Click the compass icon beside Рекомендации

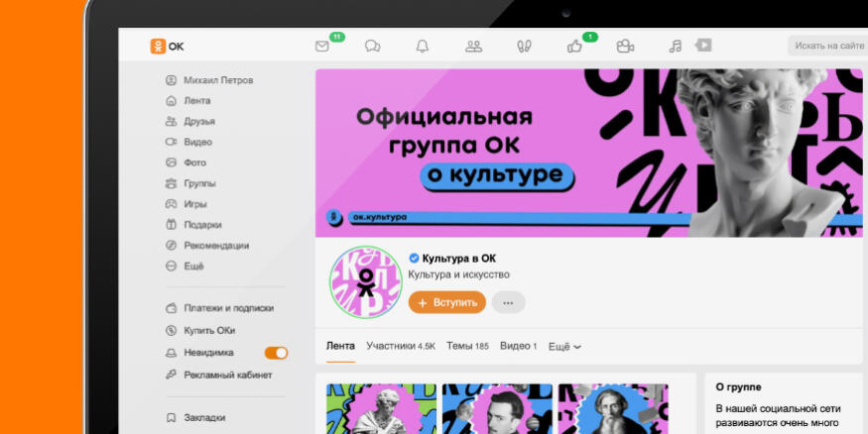click(x=171, y=245)
